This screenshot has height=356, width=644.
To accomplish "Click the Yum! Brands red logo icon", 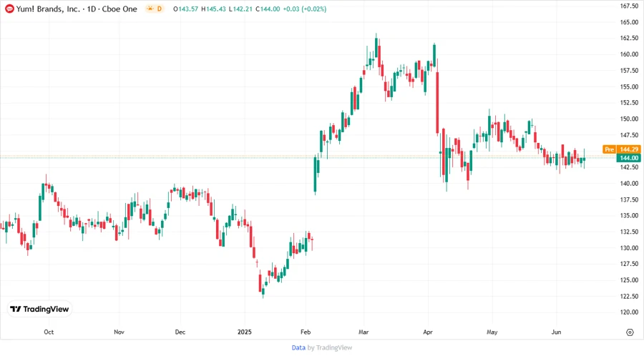I will pyautogui.click(x=9, y=9).
